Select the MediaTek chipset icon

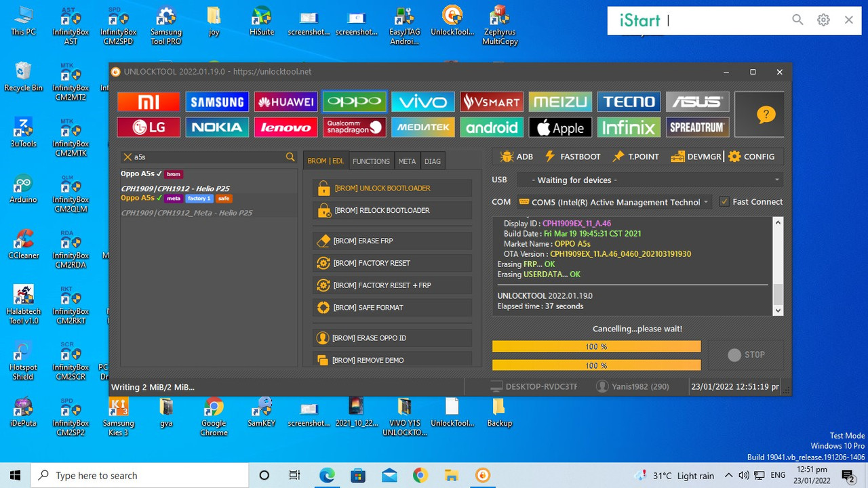coord(423,127)
